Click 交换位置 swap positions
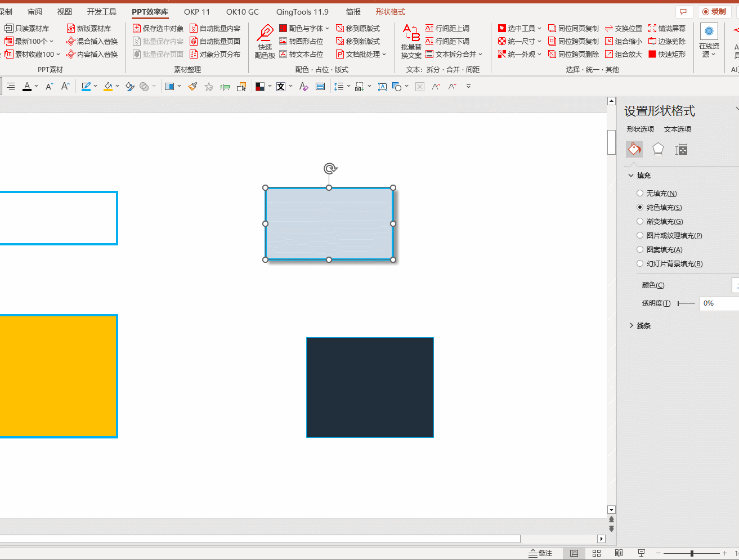The image size is (739, 560). [x=624, y=28]
